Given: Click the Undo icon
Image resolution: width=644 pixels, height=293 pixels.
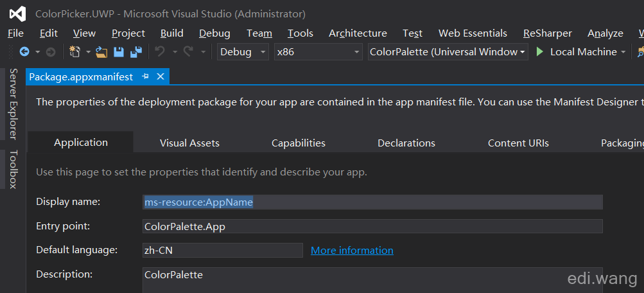Looking at the screenshot, I should click(x=160, y=52).
